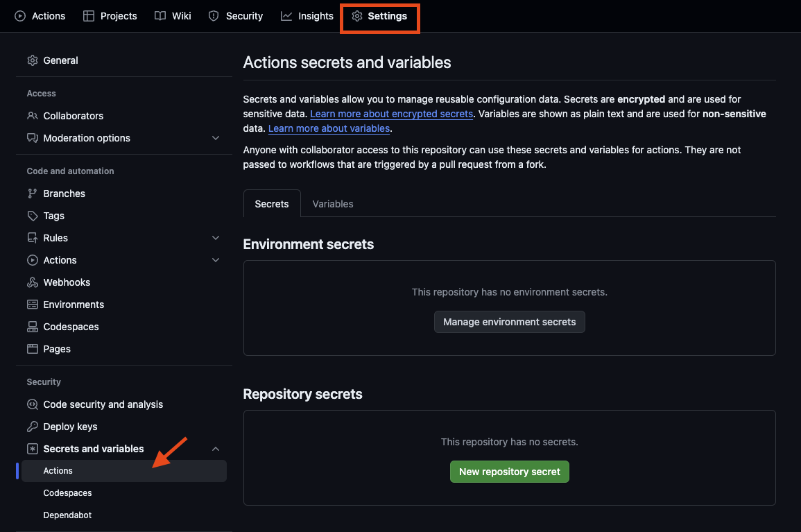Click the Deploy keys icon
Screen dimensions: 801x532
click(x=33, y=426)
